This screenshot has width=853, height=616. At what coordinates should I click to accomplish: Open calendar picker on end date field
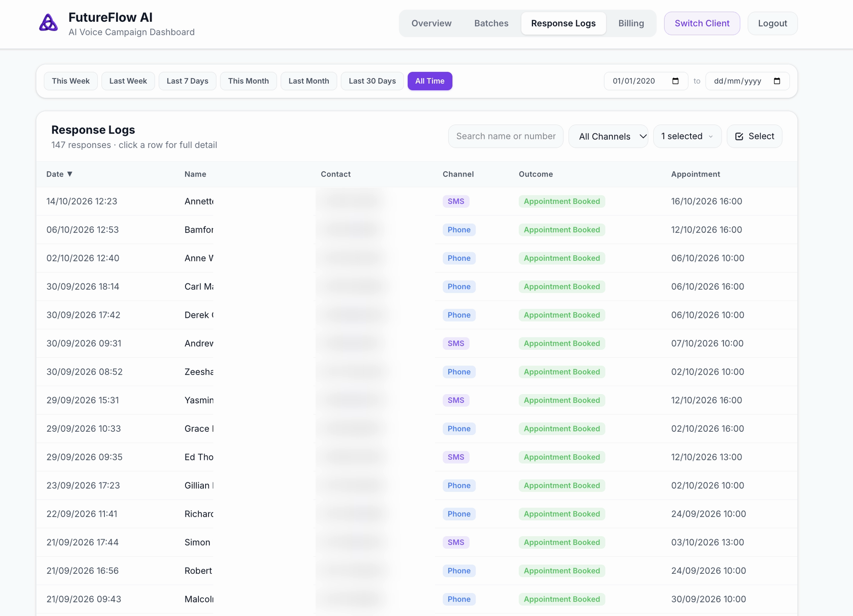pyautogui.click(x=777, y=81)
